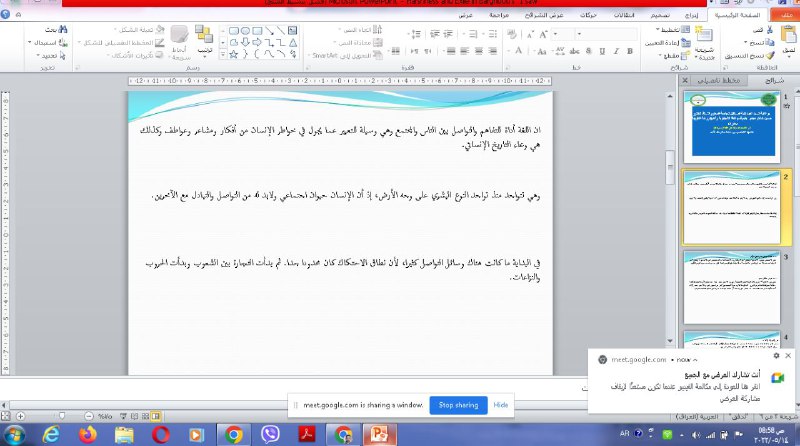Click the Reset slide (إعادة التعيين) icon
The image size is (800, 446).
point(686,43)
